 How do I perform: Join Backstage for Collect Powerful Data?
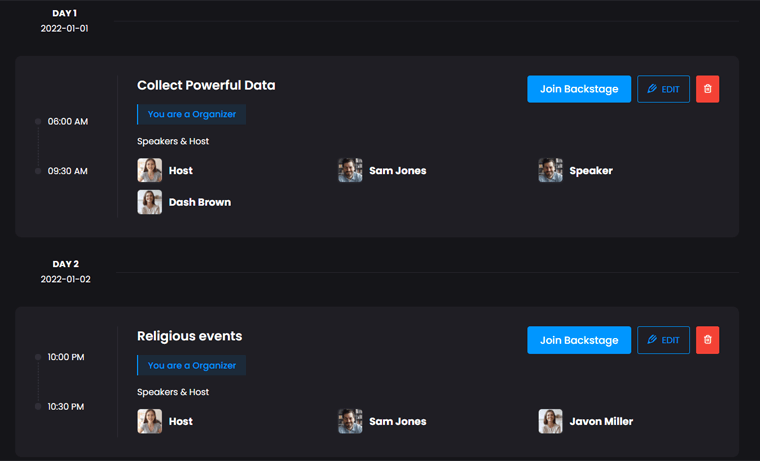(579, 89)
